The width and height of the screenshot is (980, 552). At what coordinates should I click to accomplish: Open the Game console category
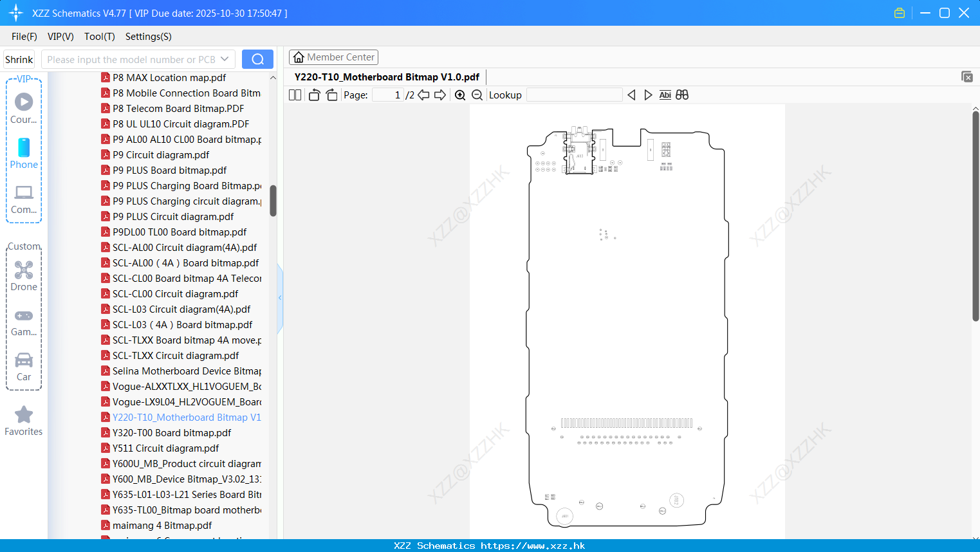pos(24,322)
